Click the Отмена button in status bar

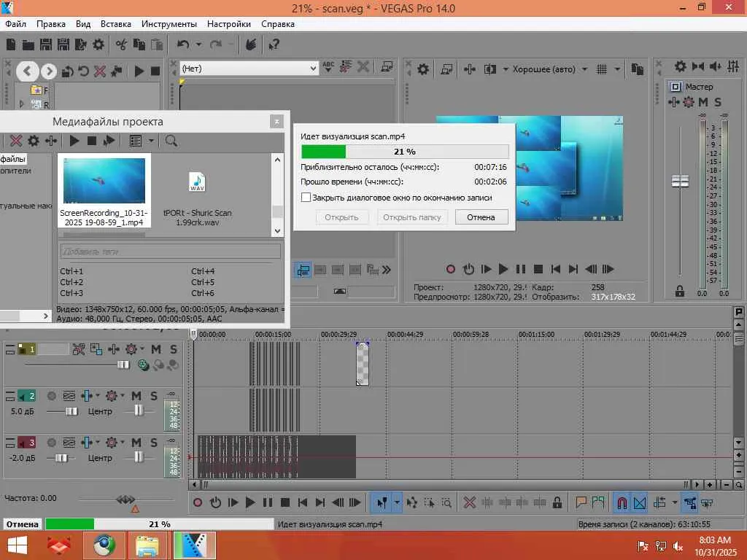tap(23, 524)
